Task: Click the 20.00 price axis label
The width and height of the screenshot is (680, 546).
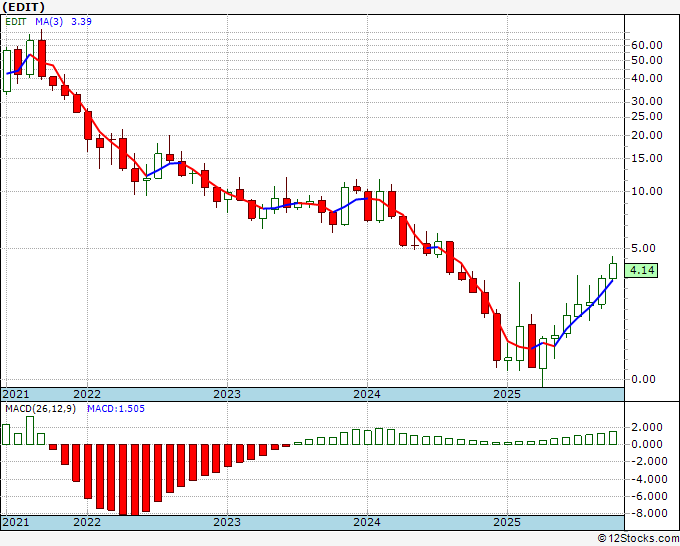Action: (647, 135)
